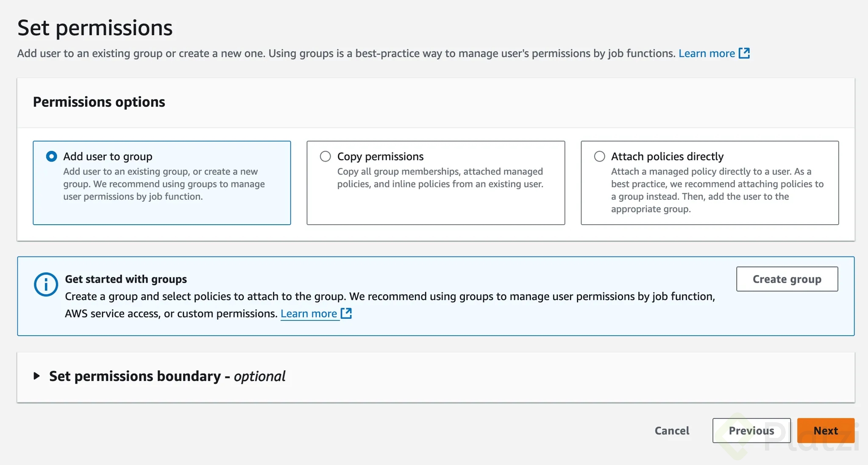Open Learn more link under Set permissions title
868x465 pixels.
point(707,53)
